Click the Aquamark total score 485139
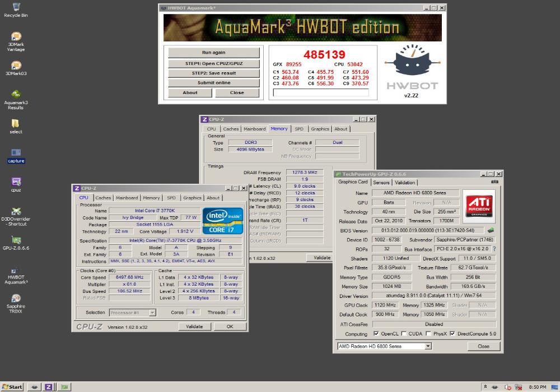 (324, 54)
